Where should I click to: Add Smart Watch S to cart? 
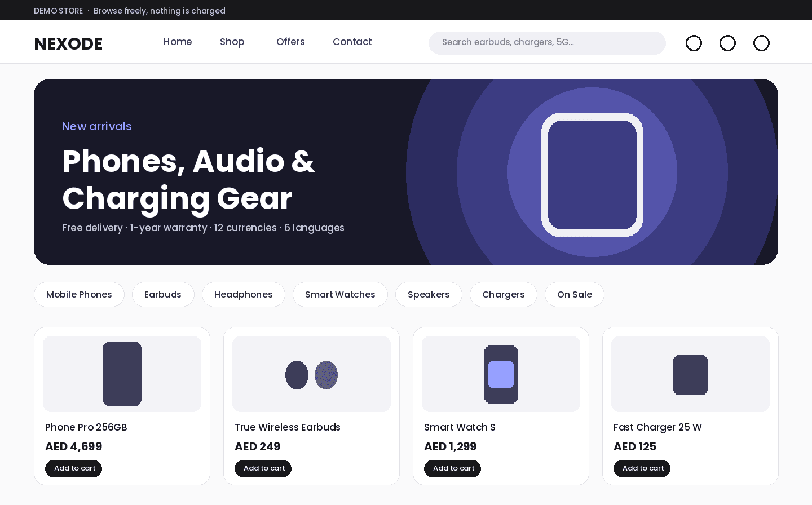[452, 468]
